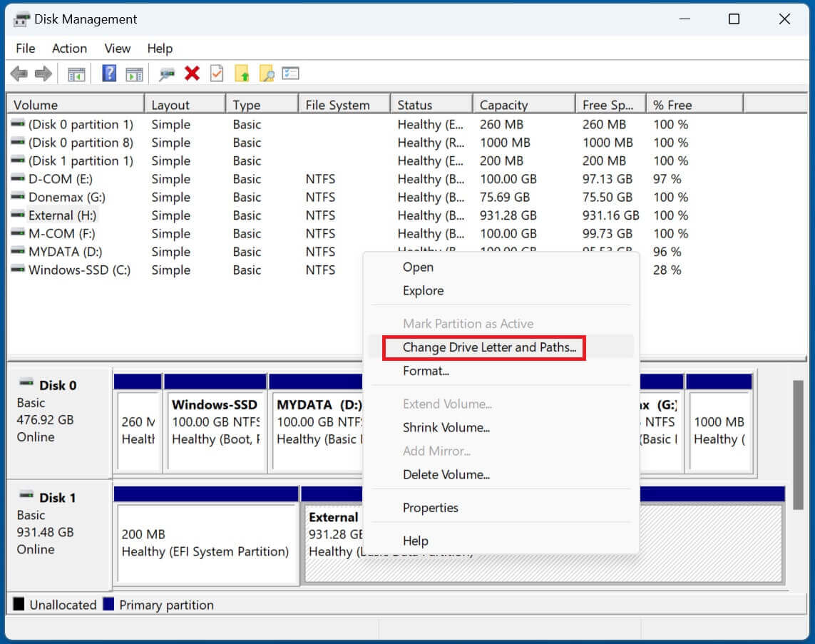This screenshot has width=815, height=644.
Task: Open the Action menu
Action: (69, 48)
